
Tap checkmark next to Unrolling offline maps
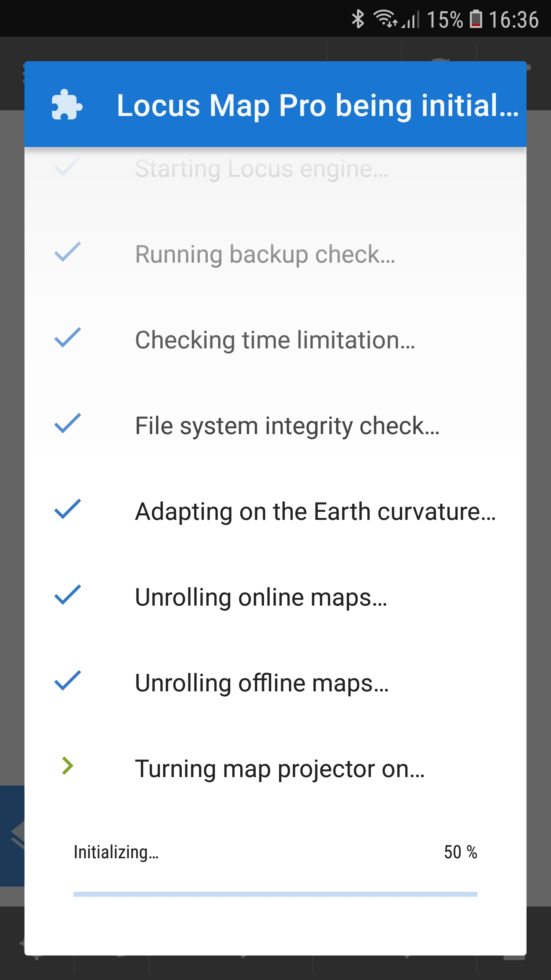[x=68, y=681]
